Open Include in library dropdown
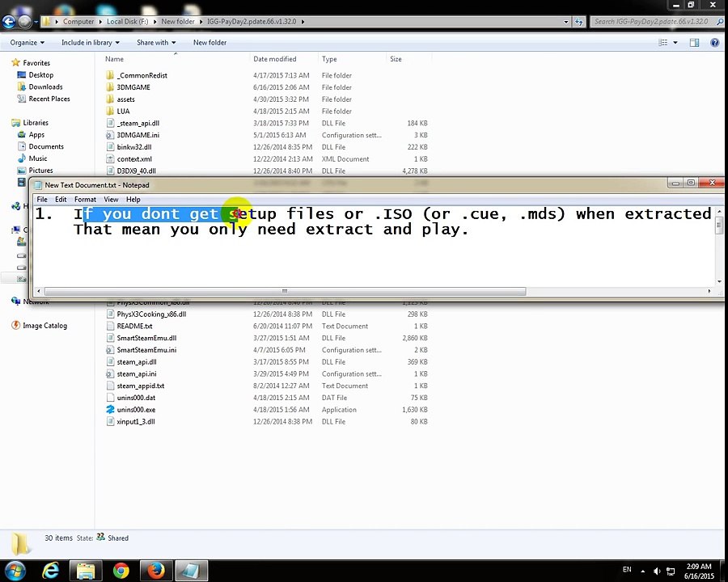Viewport: 728px width, 582px height. [91, 43]
